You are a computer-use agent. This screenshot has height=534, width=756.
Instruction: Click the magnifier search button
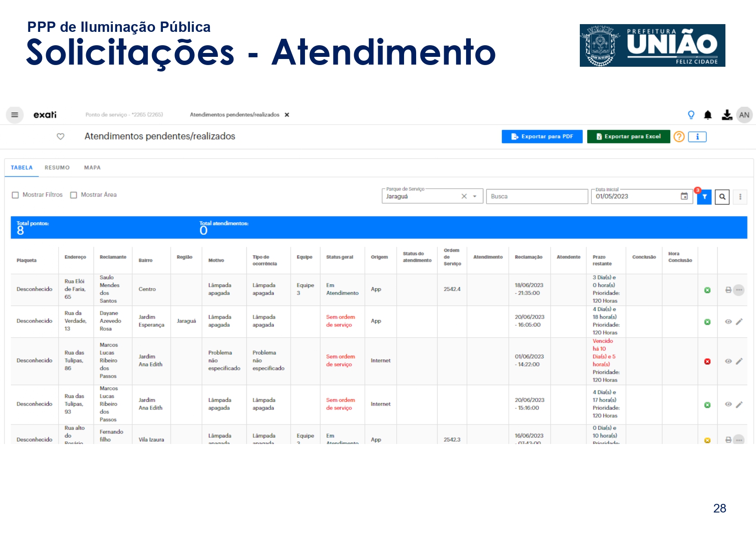722,197
